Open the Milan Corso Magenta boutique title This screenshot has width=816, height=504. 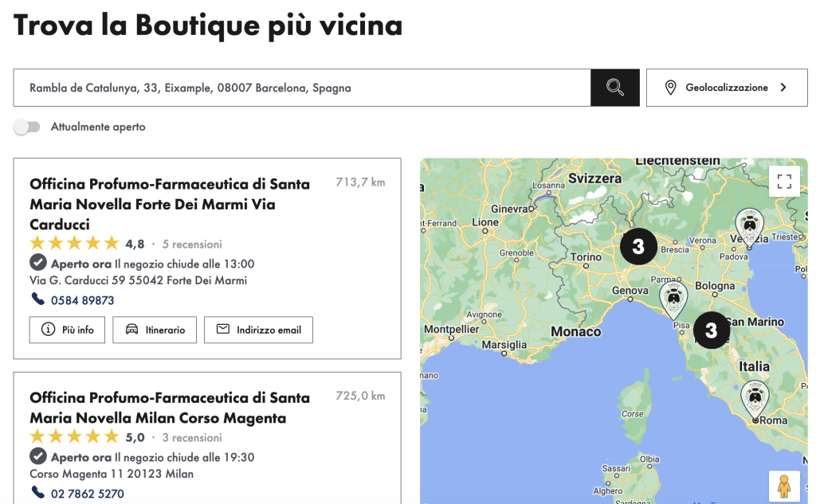coord(170,408)
